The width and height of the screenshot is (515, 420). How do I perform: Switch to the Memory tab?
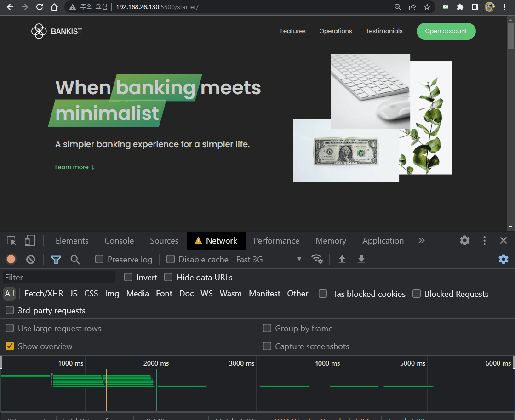coord(331,241)
